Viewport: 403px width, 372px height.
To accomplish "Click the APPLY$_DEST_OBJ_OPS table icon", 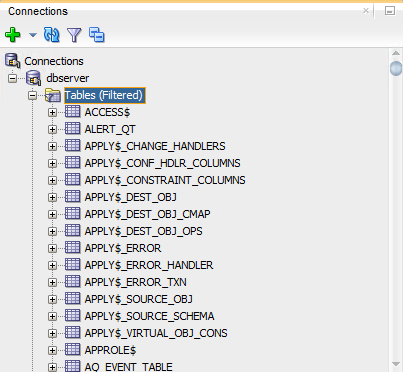I will pos(72,231).
